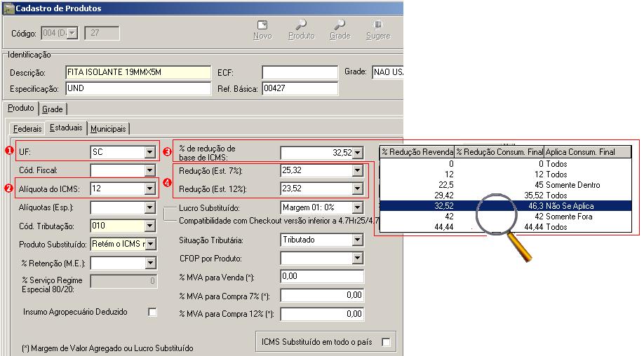Viewport: 644px width, 356px height.
Task: Open the Lucro Substituído dropdown
Action: 358,207
